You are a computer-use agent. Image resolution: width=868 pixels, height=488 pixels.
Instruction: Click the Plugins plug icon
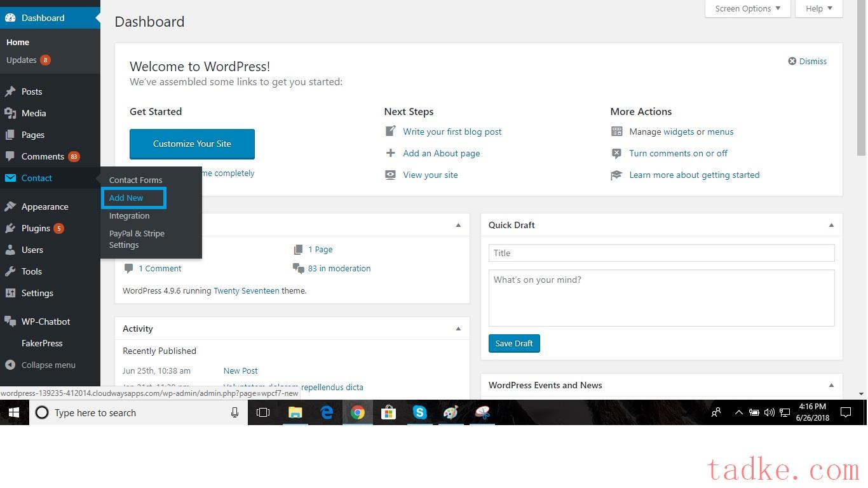coord(10,228)
